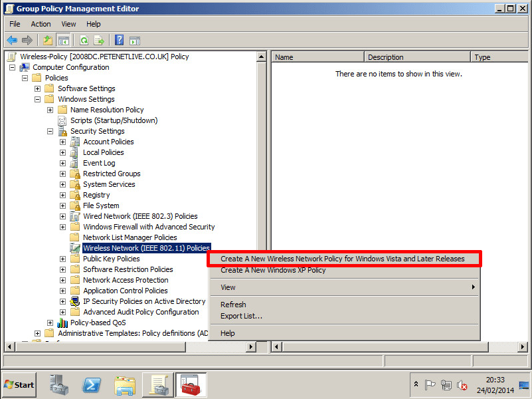Expand the Account Policies node
This screenshot has width=532, height=399.
[62, 142]
